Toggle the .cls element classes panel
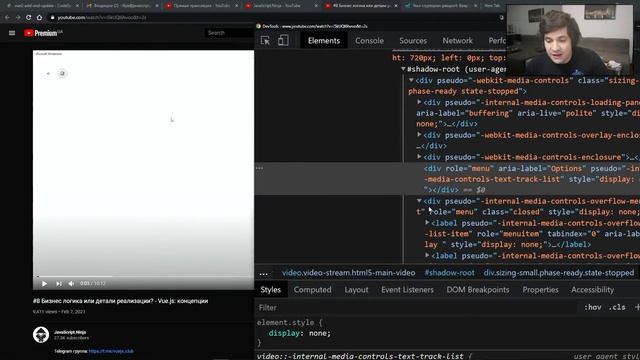Screen dimensions: 640x360 (617, 307)
